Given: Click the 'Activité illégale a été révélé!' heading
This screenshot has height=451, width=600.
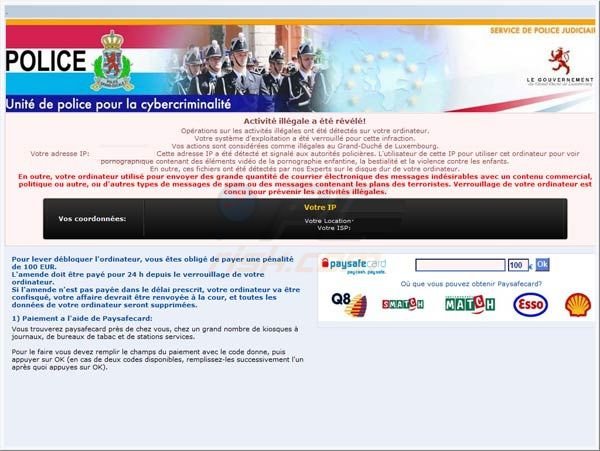Looking at the screenshot, I should (x=305, y=121).
